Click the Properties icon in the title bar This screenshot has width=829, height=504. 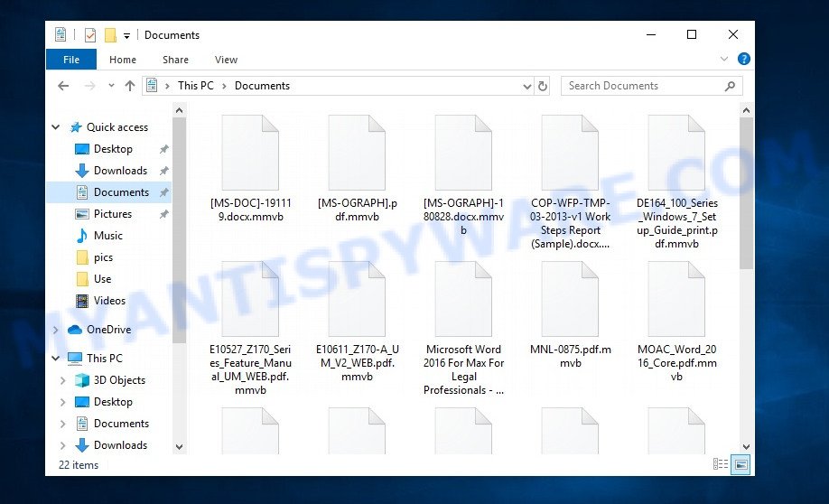[90, 35]
